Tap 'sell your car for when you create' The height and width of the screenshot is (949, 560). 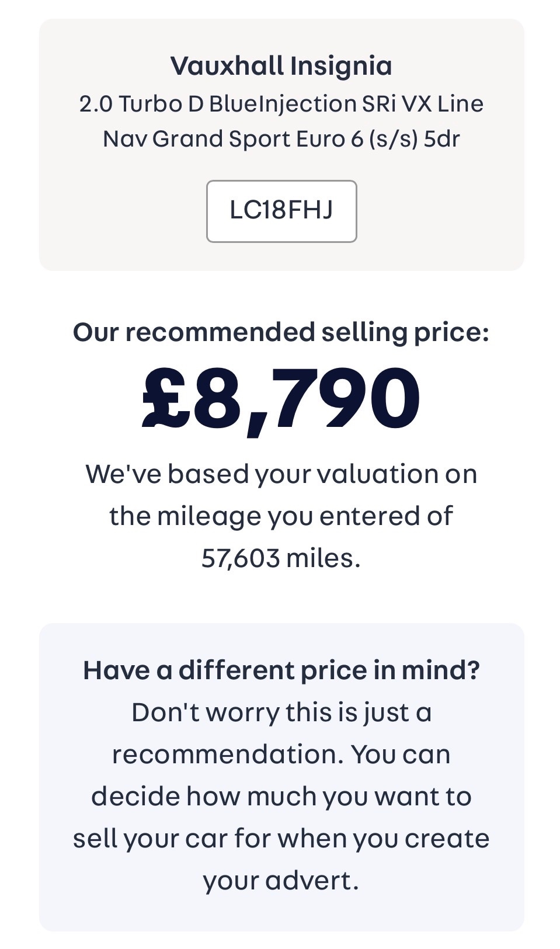[x=281, y=838]
